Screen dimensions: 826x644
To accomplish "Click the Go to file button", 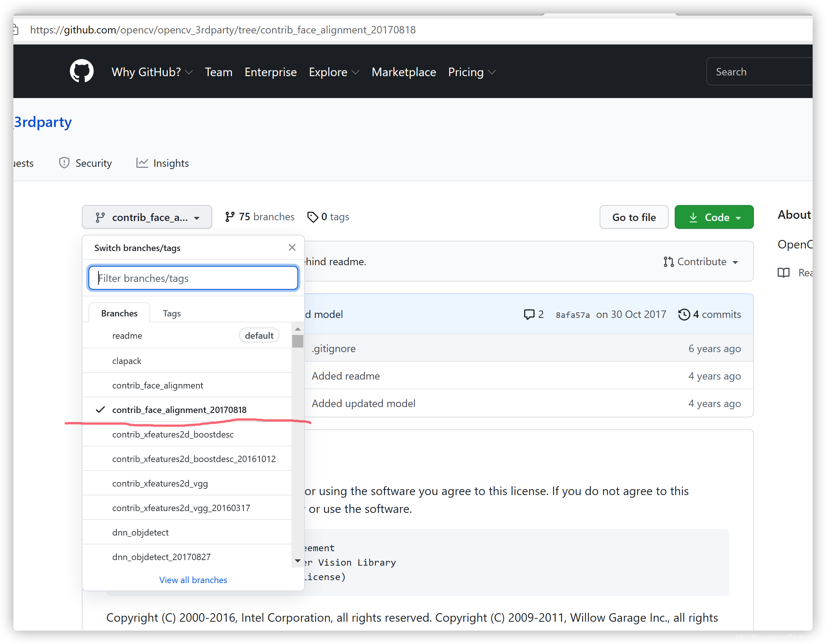I will tap(633, 217).
